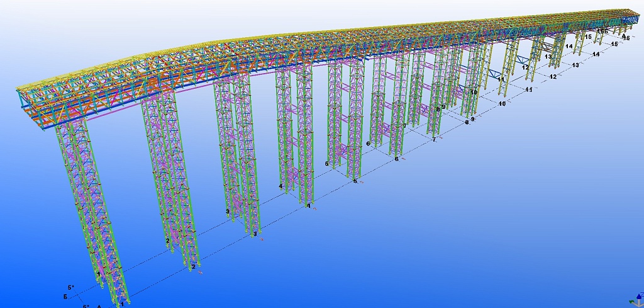Image resolution: width=644 pixels, height=308 pixels.
Task: Select the grid label Б at the lower left
Action: 65,296
